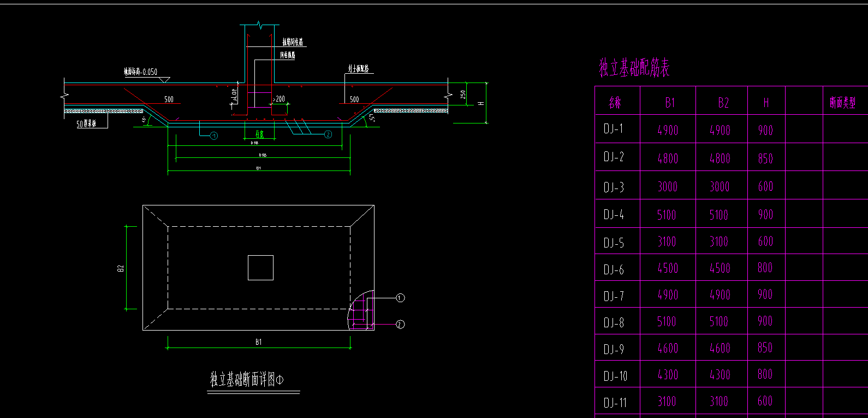The width and height of the screenshot is (868, 418).
Task: Click the DJ-1 row label
Action: coord(614,129)
